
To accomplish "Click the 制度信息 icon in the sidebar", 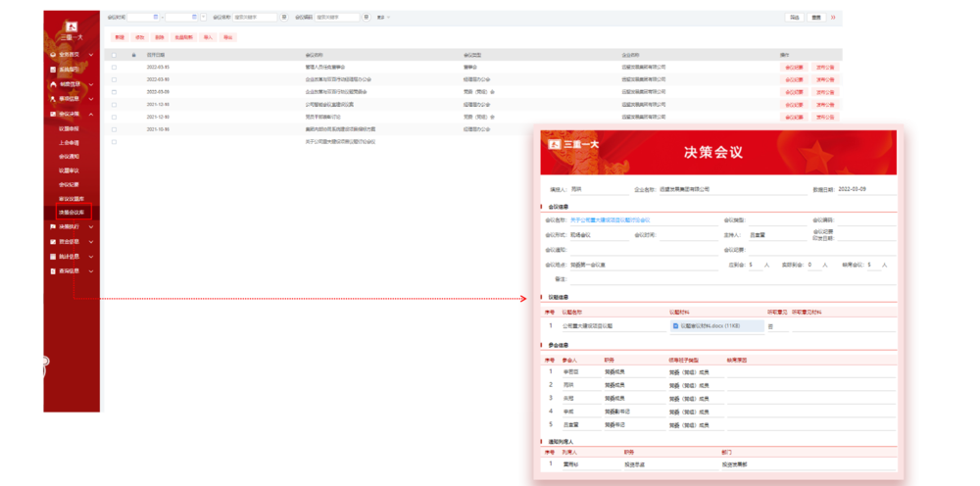I will (53, 84).
